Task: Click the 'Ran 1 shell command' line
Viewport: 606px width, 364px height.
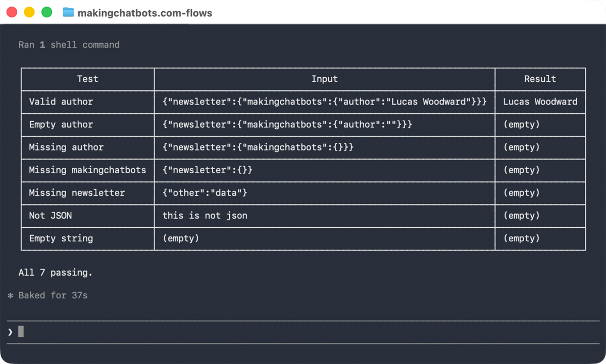Action: coord(69,44)
